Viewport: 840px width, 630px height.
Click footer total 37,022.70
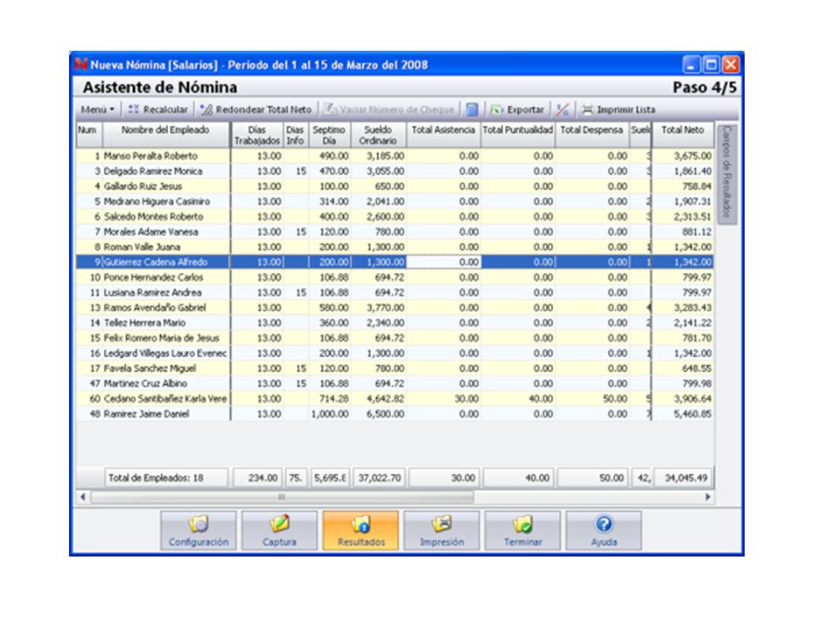(379, 478)
